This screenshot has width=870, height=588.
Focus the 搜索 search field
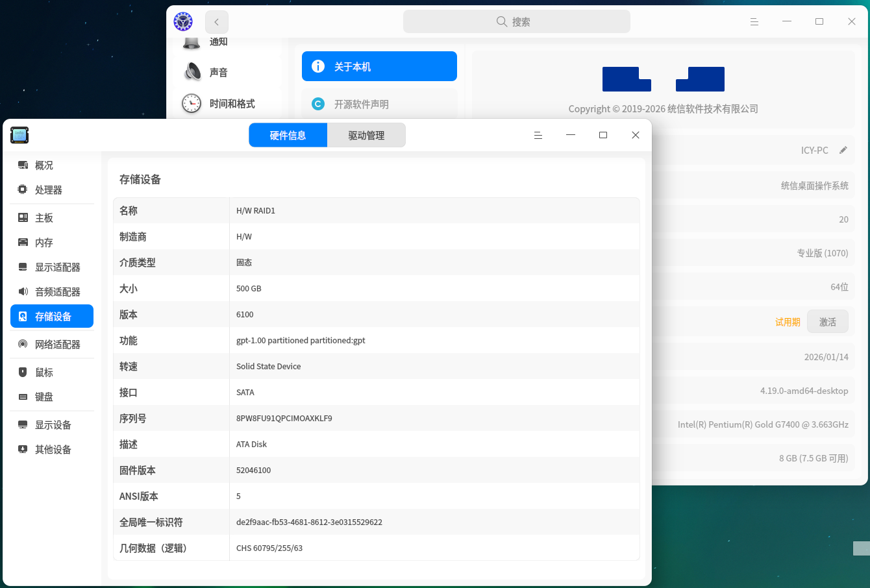tap(517, 21)
